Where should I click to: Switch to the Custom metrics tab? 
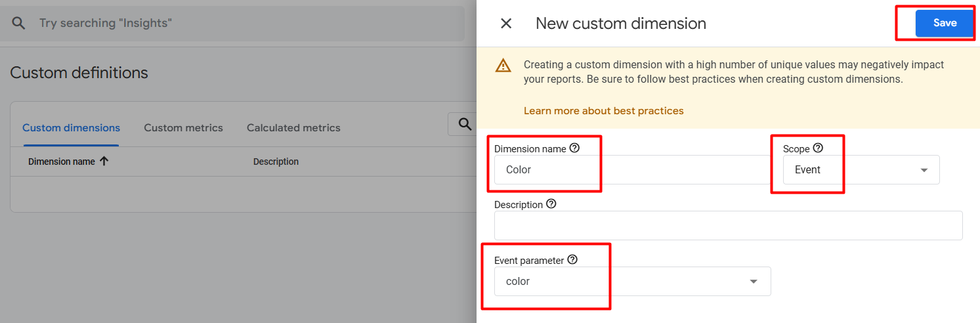click(x=183, y=128)
